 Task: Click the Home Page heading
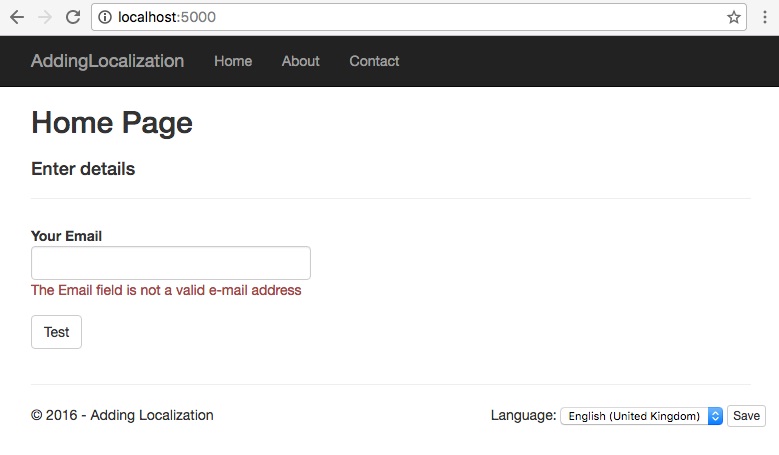112,123
